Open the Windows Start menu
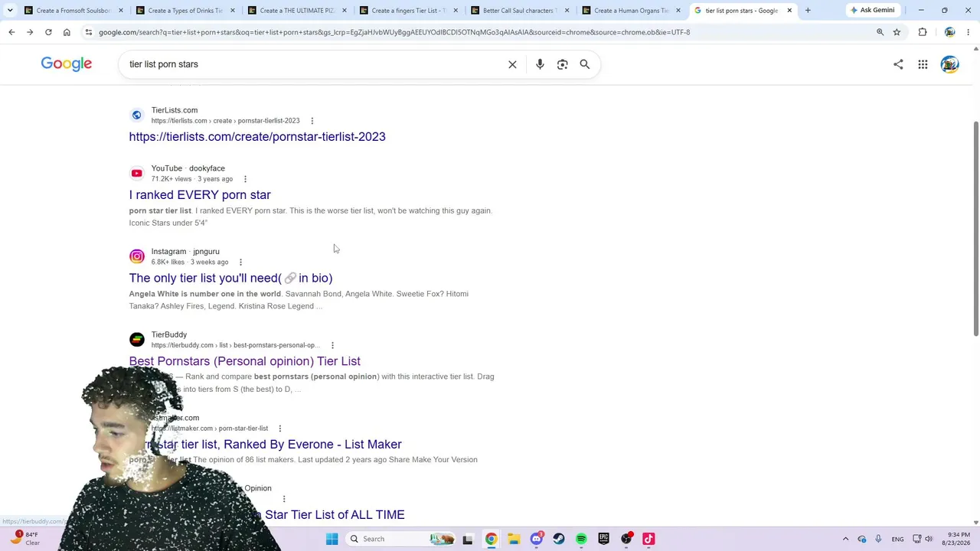The width and height of the screenshot is (980, 551). tap(332, 539)
